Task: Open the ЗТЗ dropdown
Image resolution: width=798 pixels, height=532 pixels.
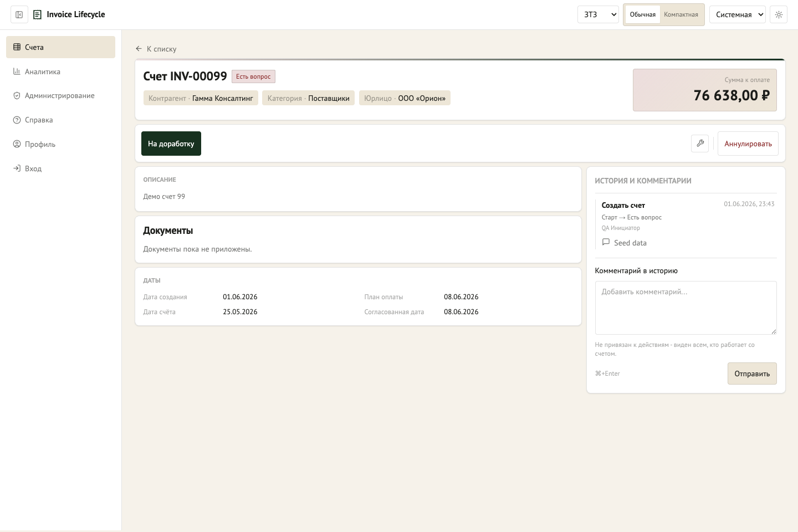Action: [x=598, y=14]
